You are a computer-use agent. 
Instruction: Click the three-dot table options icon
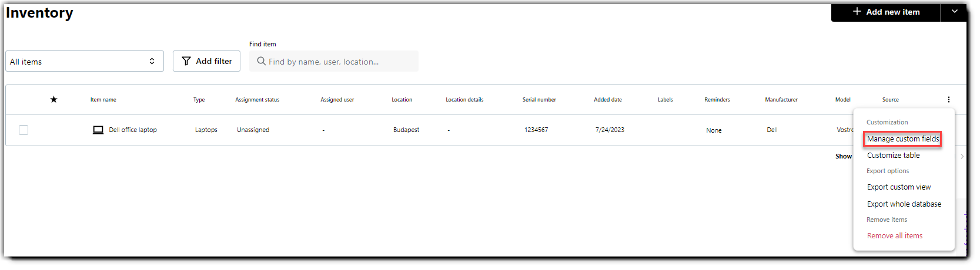(948, 100)
